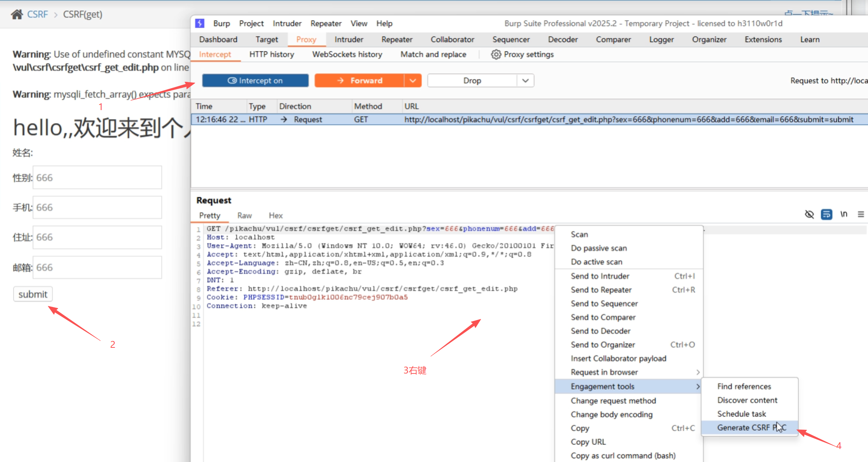The height and width of the screenshot is (462, 868).
Task: Click the Forward button arrow icon
Action: 340,81
